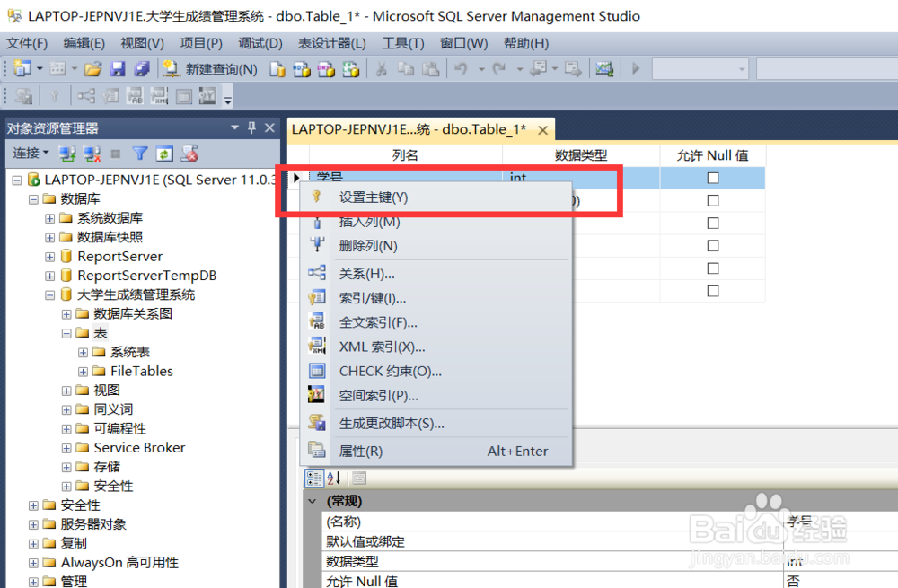Toggle Allow Null checkbox in second row
The image size is (898, 588).
713,200
